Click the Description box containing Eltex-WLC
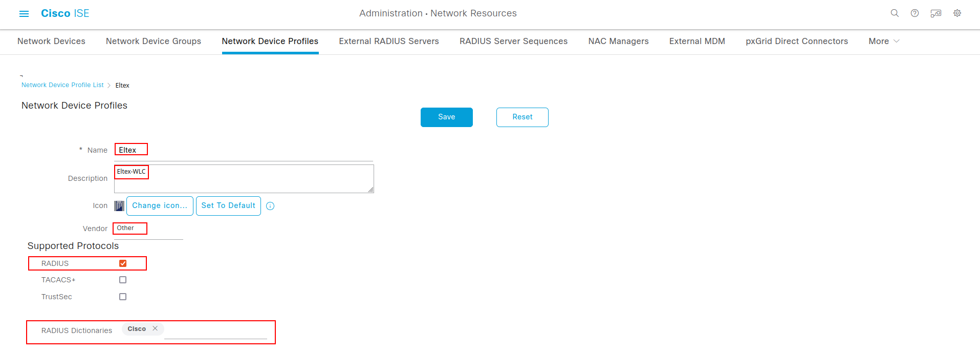The height and width of the screenshot is (352, 980). (x=244, y=179)
